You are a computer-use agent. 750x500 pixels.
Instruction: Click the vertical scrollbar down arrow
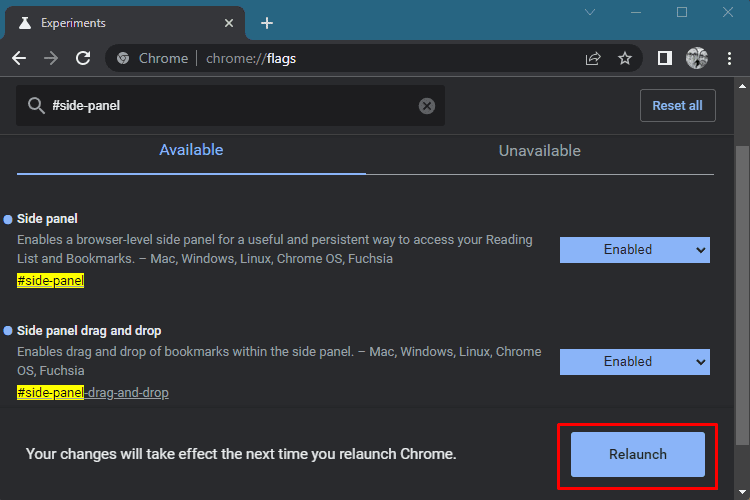coord(742,492)
